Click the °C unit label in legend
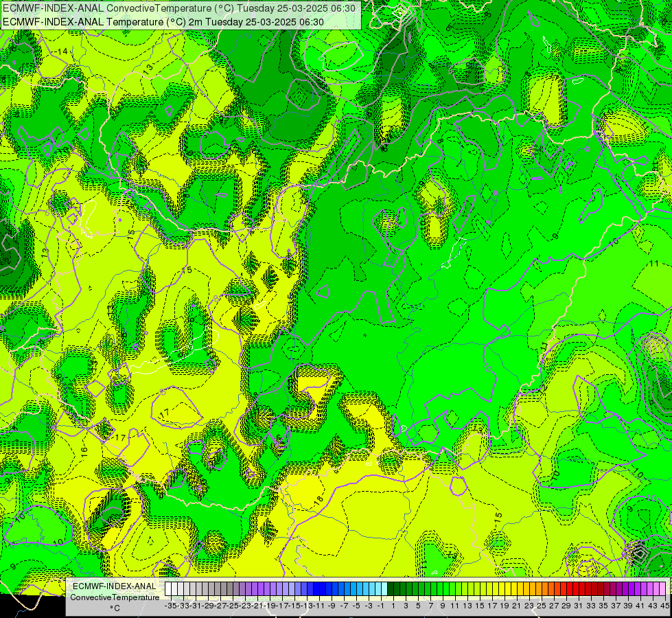 click(x=115, y=608)
